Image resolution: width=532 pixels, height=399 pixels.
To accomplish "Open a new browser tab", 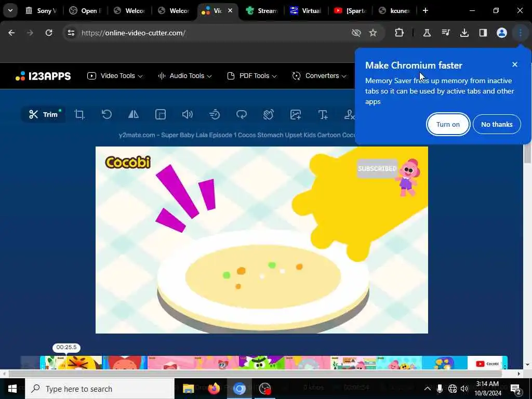I will 425,10.
